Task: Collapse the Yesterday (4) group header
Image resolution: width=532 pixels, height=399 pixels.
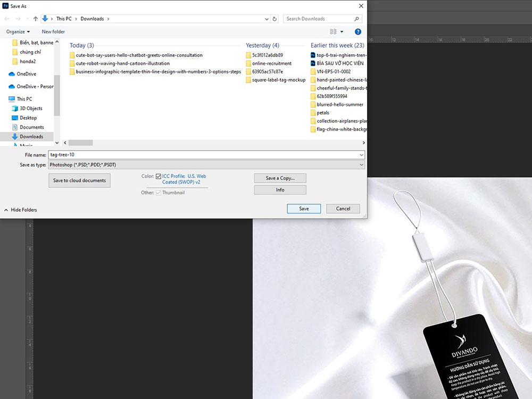Action: coord(262,45)
